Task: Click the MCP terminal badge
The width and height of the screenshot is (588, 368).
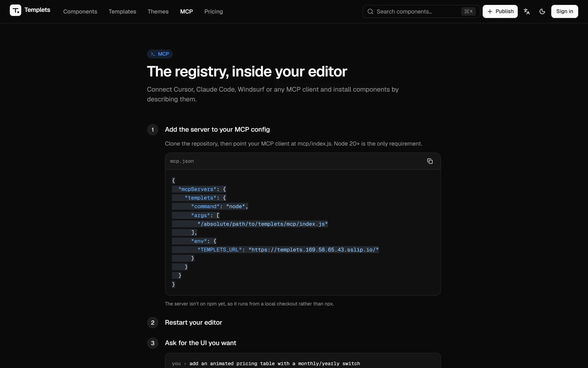Action: click(x=160, y=54)
